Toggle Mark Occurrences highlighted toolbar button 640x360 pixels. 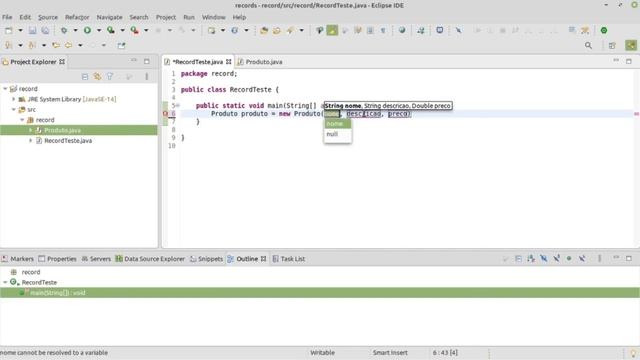(332, 31)
